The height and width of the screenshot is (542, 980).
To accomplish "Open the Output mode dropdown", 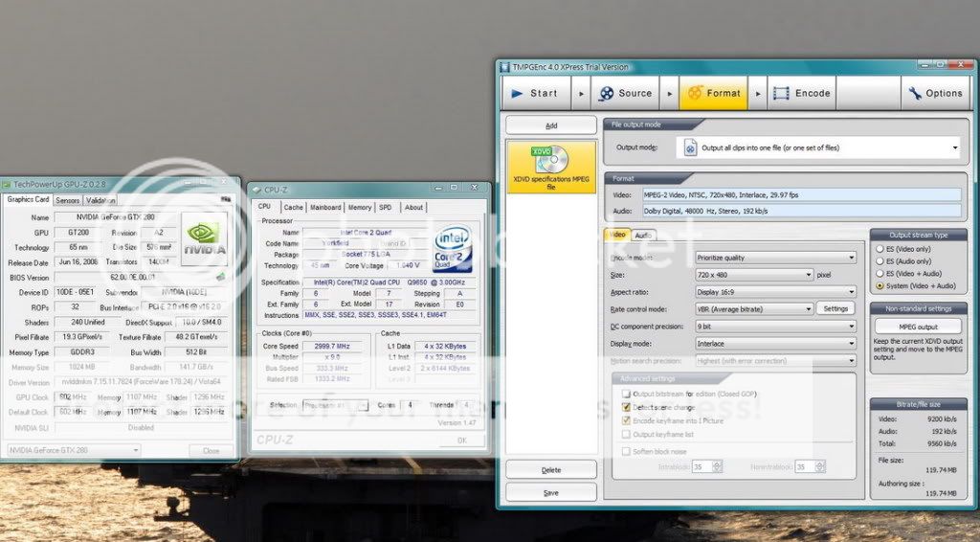I will click(819, 148).
